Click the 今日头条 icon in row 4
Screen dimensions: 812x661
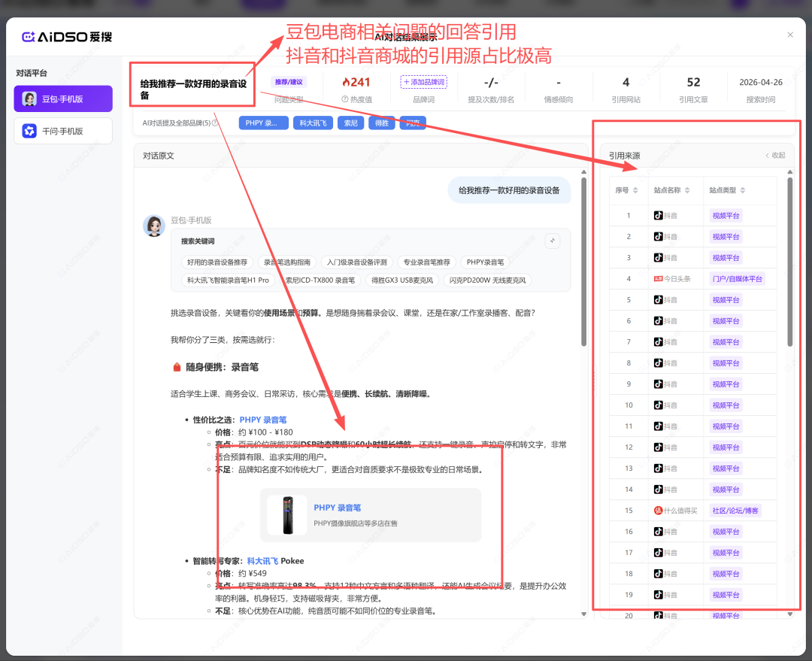pyautogui.click(x=659, y=279)
